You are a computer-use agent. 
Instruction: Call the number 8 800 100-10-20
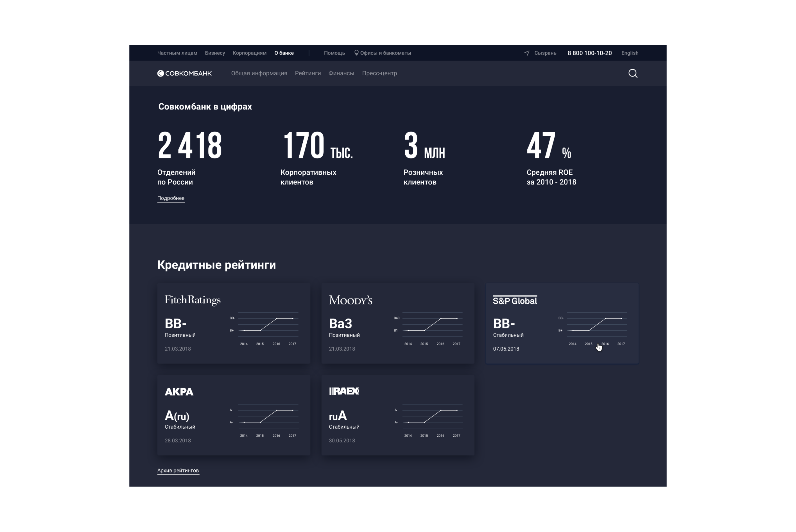(x=590, y=53)
